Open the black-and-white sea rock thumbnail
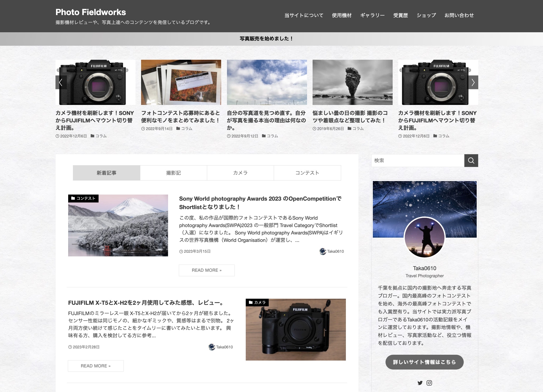 352,82
